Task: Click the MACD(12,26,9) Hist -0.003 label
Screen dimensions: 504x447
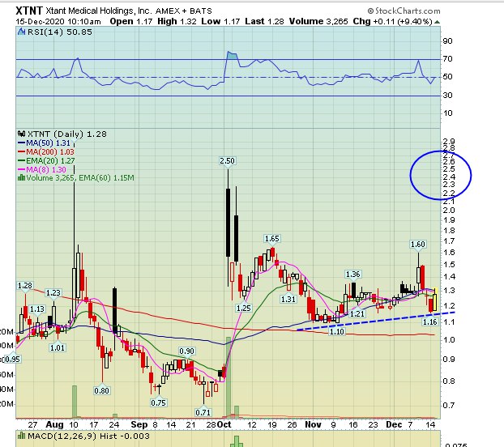Action: (x=88, y=436)
